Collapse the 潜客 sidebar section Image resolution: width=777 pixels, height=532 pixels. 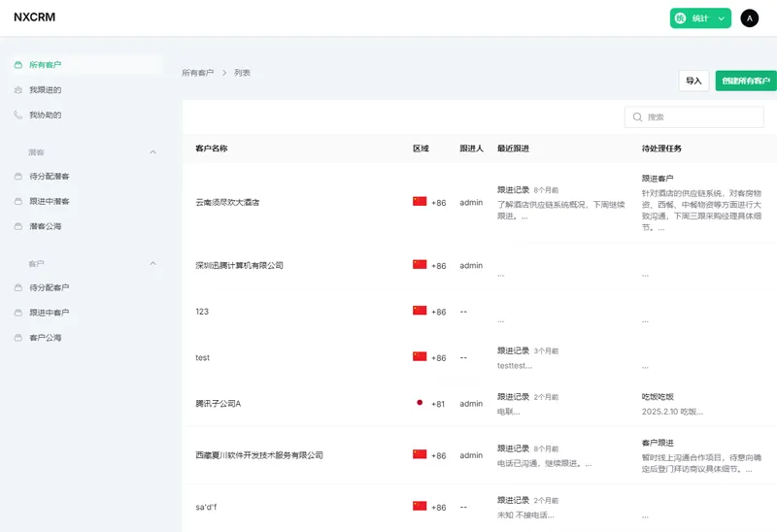(152, 152)
